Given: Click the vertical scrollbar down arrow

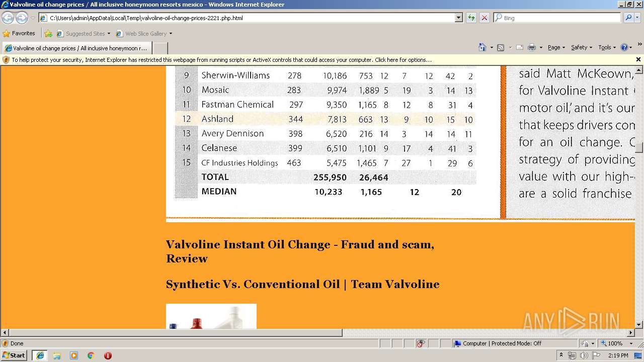Looking at the screenshot, I should (639, 325).
